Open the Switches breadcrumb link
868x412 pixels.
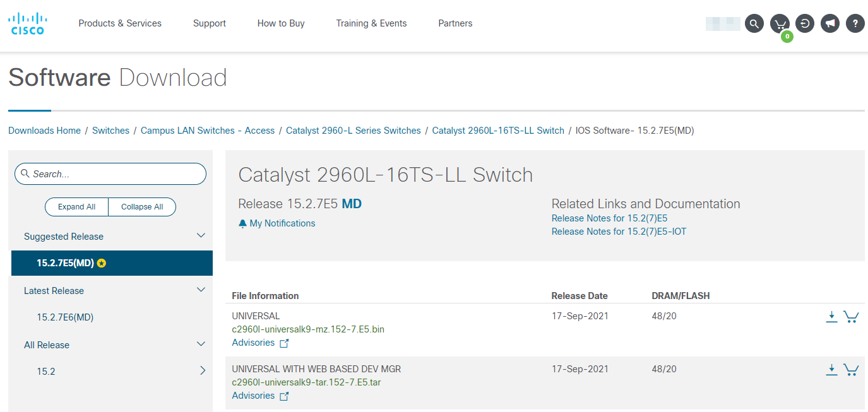110,131
